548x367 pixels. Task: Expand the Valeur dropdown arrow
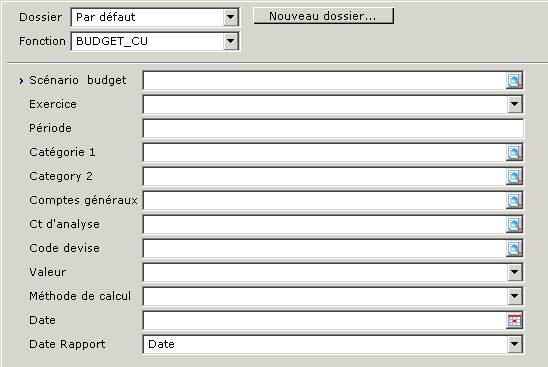pyautogui.click(x=514, y=272)
